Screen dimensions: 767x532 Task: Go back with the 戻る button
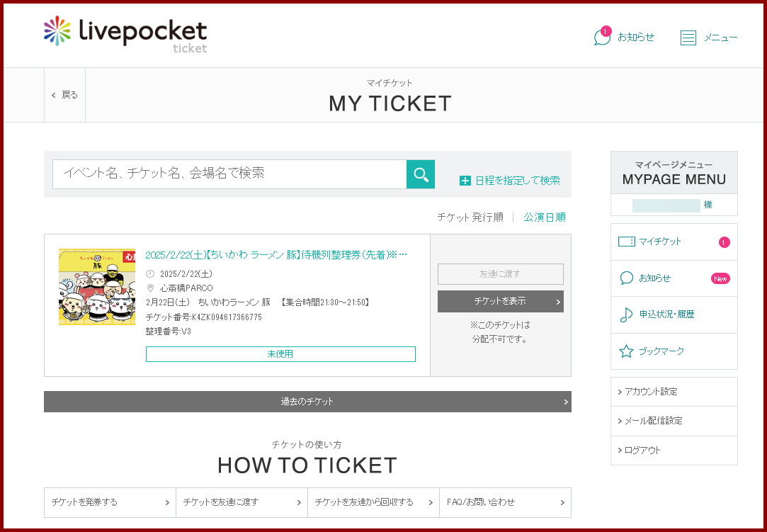[x=64, y=95]
